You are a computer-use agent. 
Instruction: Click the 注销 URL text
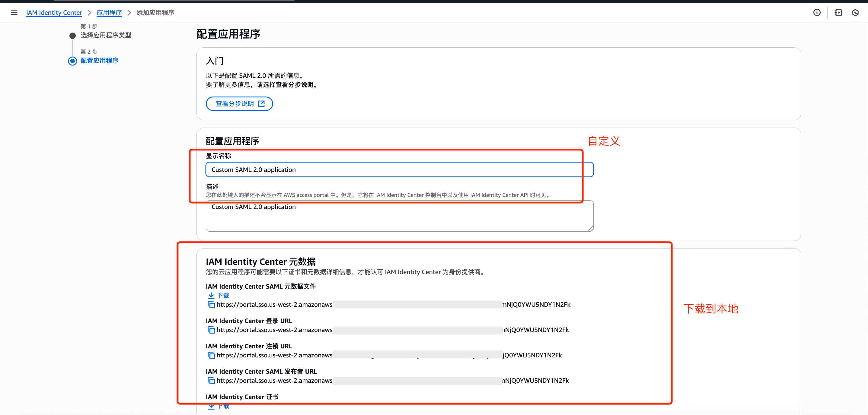tap(389, 355)
